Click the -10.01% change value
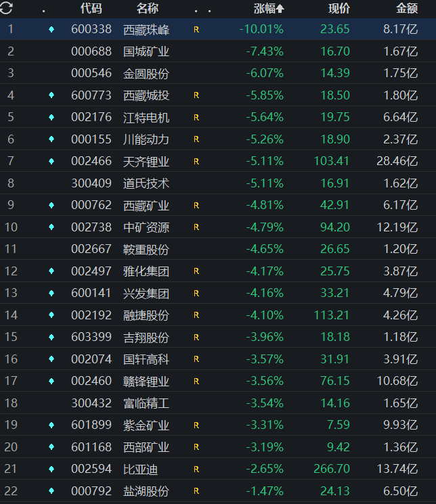The image size is (436, 504). coord(261,29)
